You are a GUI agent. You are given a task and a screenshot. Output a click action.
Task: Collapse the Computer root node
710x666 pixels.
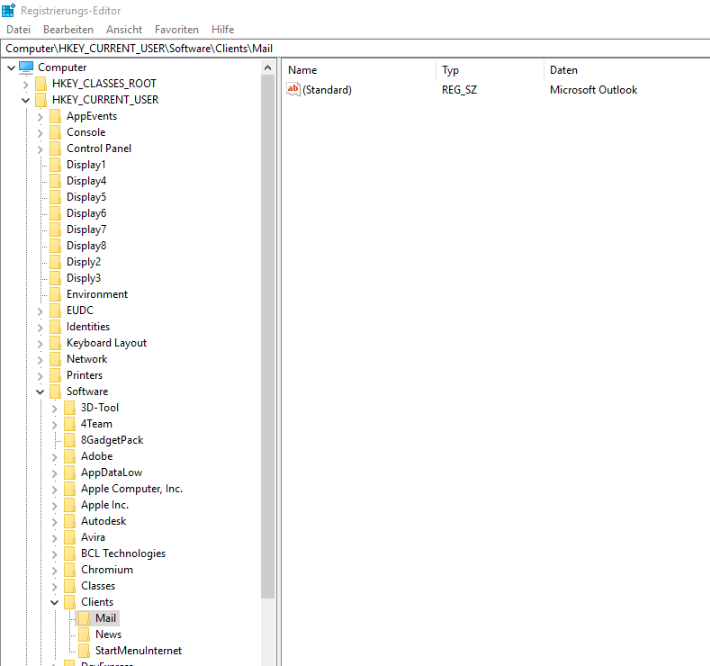pyautogui.click(x=11, y=68)
